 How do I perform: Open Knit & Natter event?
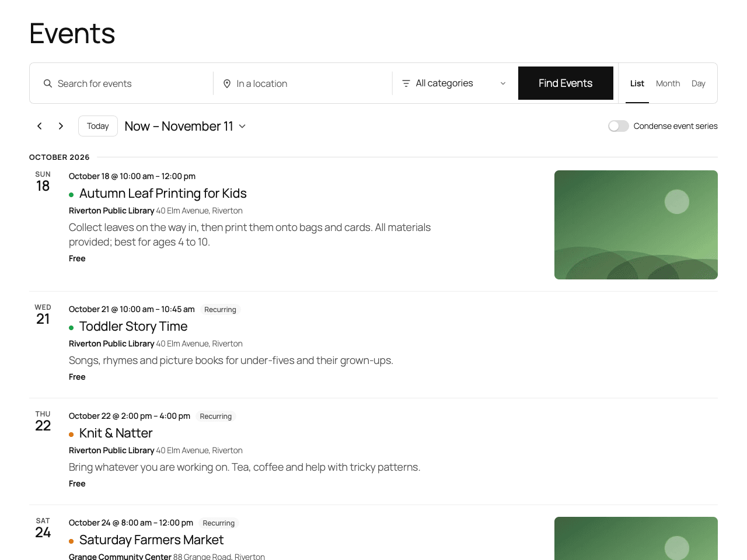116,433
